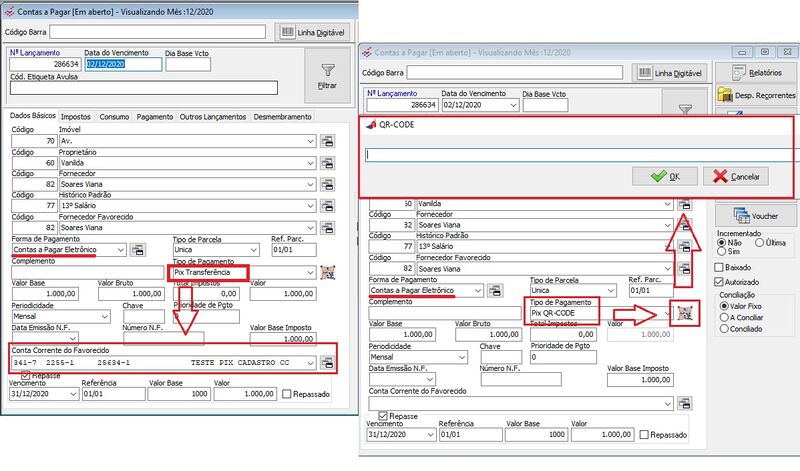
Task: Switch to the Impostos tab
Action: (x=76, y=117)
